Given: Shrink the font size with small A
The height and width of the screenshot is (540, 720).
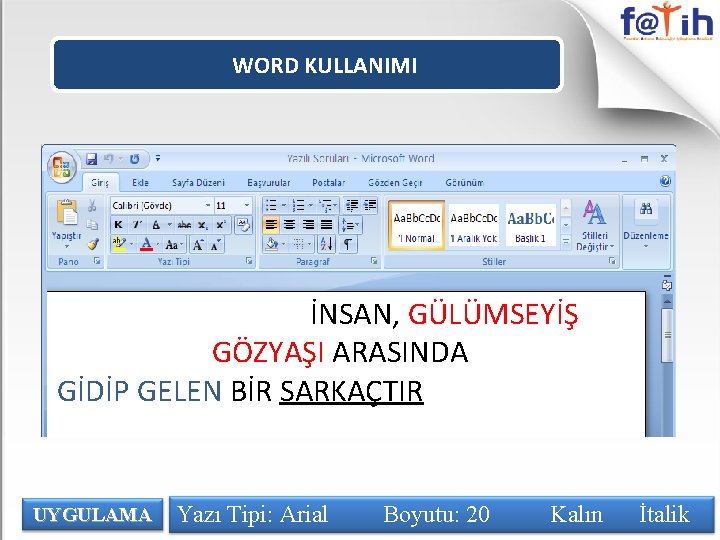Looking at the screenshot, I should click(216, 245).
